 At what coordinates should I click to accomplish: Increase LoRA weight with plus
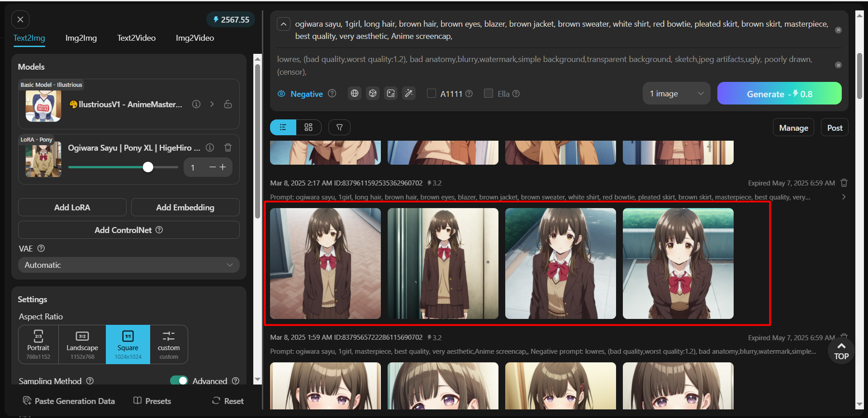pyautogui.click(x=223, y=167)
